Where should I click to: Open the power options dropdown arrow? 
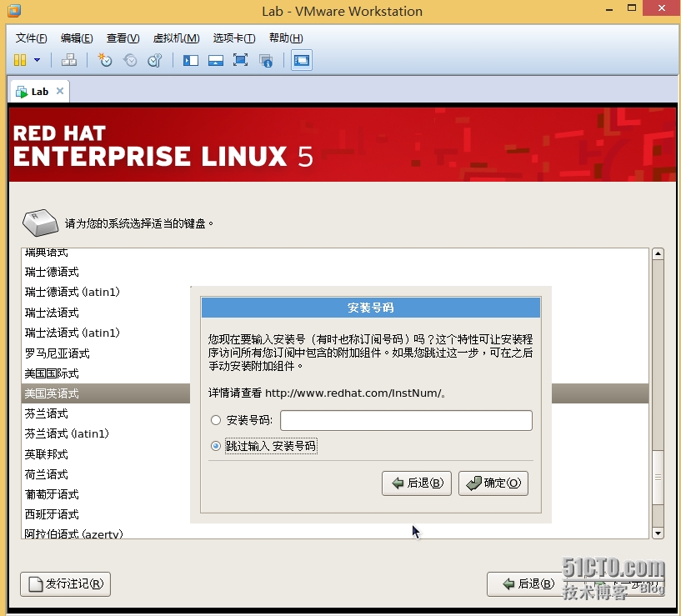38,60
